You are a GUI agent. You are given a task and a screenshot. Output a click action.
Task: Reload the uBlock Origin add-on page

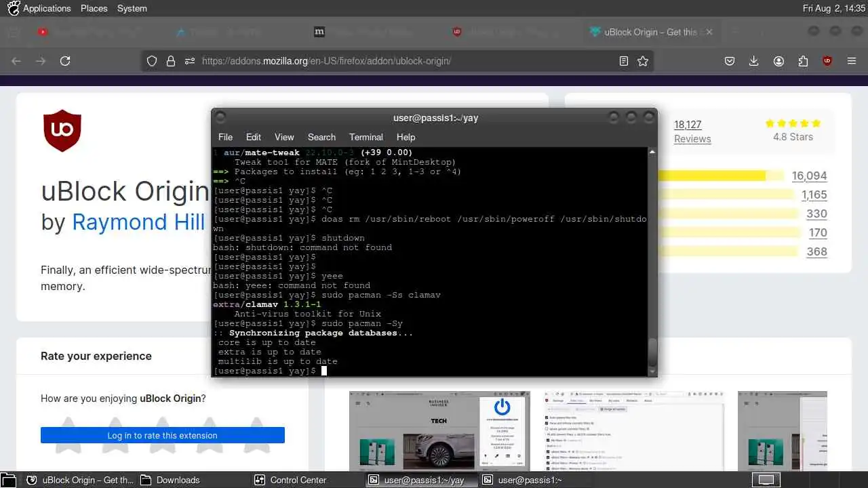[x=65, y=61]
